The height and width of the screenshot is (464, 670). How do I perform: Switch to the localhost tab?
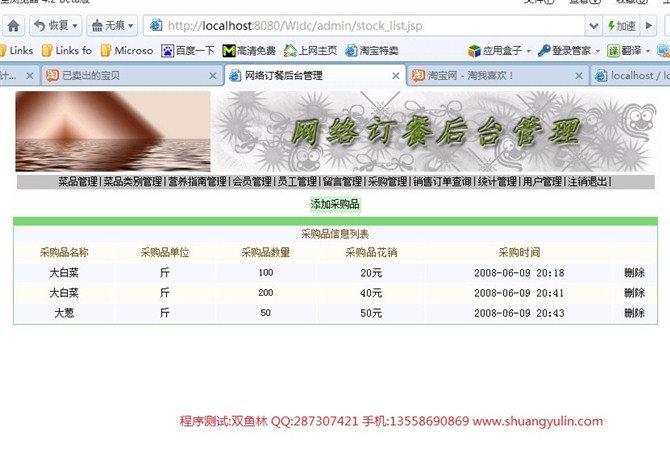[x=632, y=76]
